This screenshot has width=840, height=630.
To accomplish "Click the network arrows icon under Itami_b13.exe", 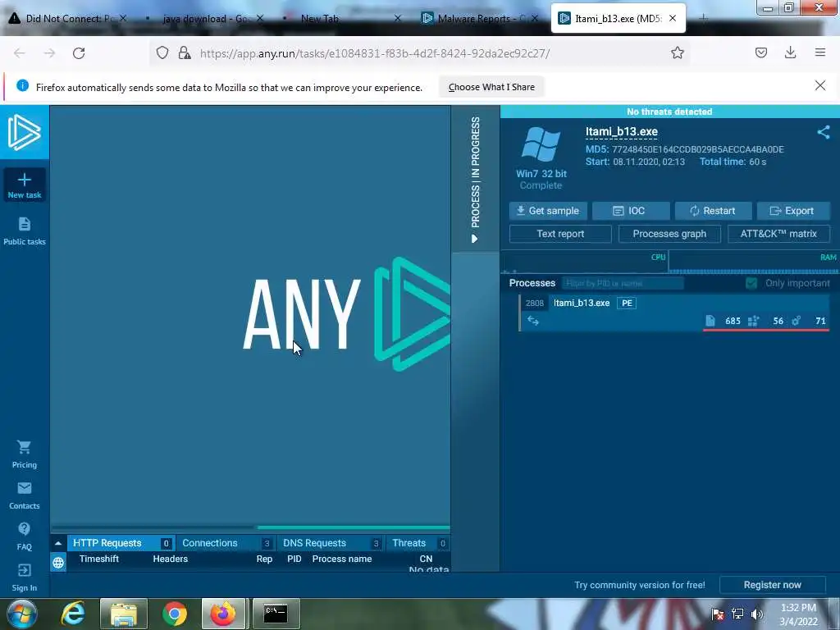I will 532,321.
